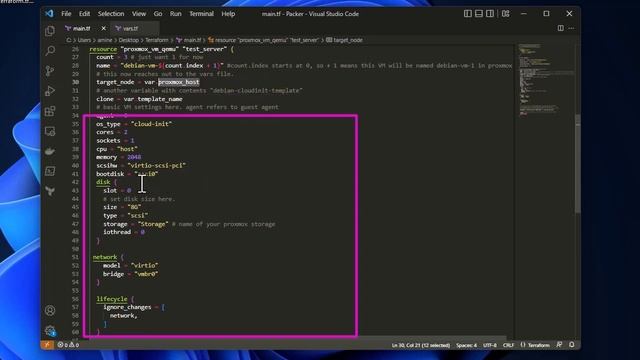Click the "virtio-scsi-pci" scsihw value

coord(157,165)
